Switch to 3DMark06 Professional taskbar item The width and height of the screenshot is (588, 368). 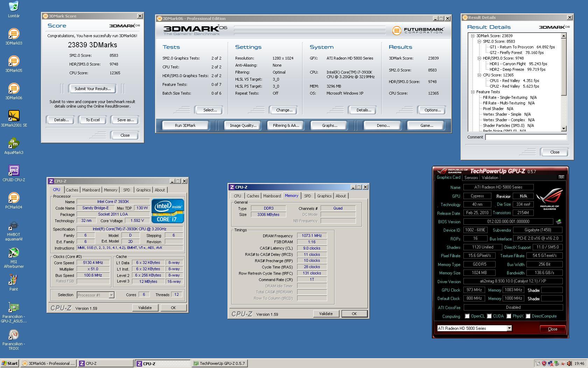click(48, 363)
